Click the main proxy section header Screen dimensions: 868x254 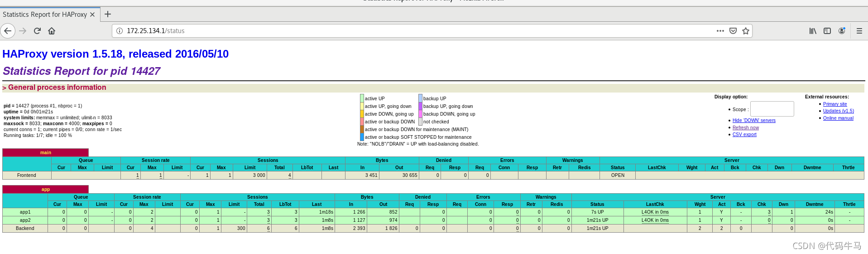click(45, 152)
